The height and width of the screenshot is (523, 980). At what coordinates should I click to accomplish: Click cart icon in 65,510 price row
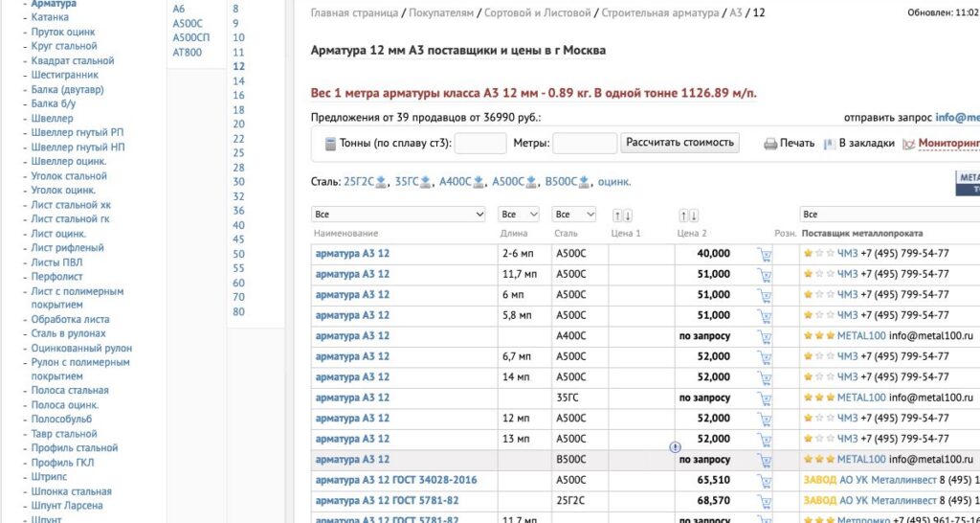765,481
